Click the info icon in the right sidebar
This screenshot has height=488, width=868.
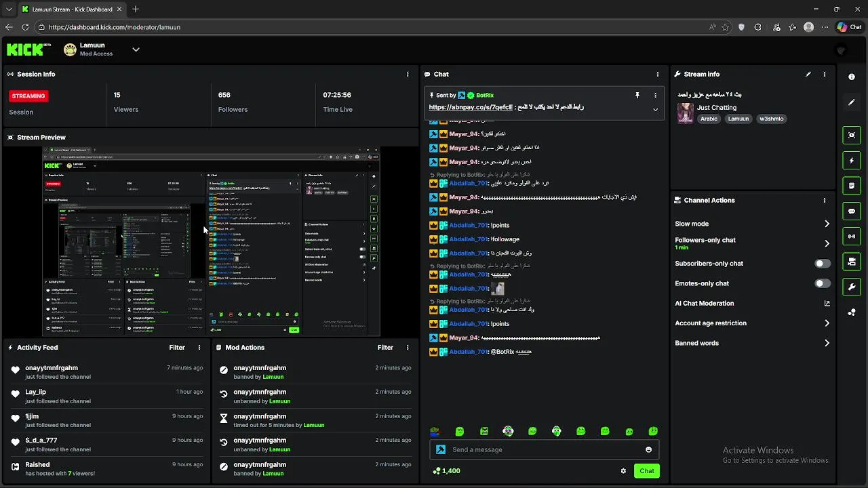point(852,77)
